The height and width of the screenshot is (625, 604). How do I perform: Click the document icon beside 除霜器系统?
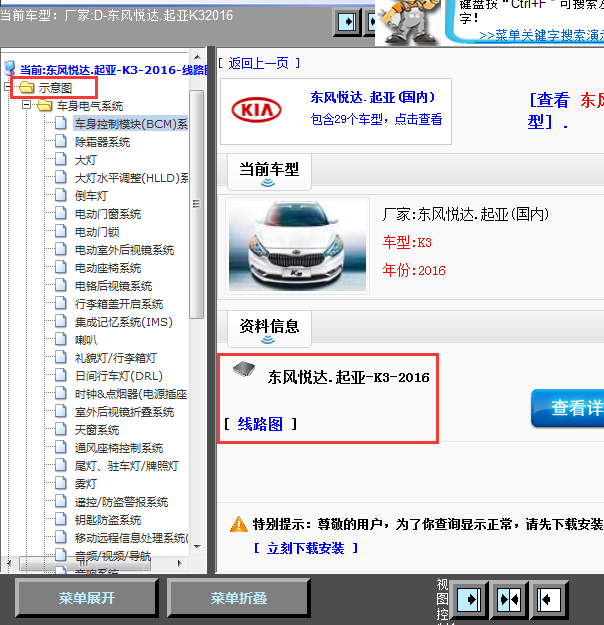tap(61, 141)
